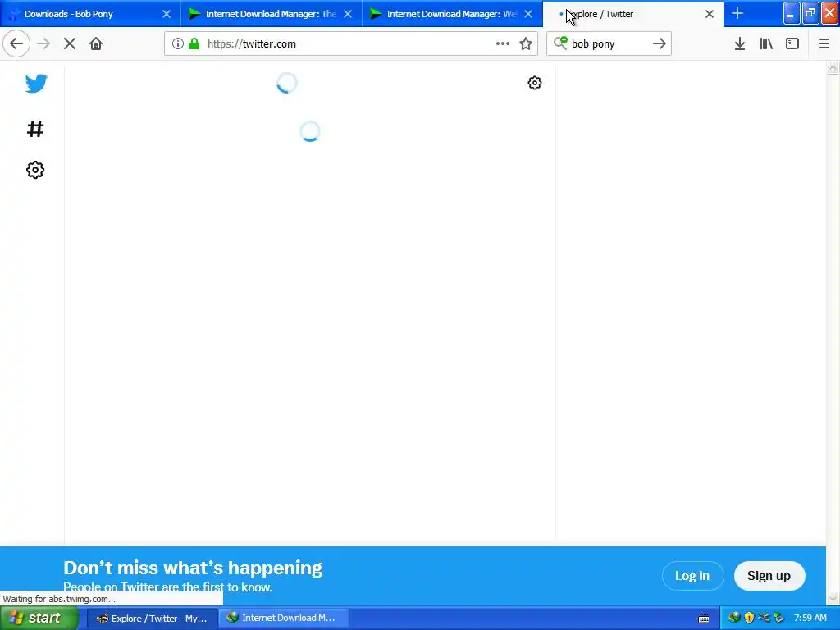Bookmark this page with the star icon
The image size is (840, 630).
pos(526,44)
